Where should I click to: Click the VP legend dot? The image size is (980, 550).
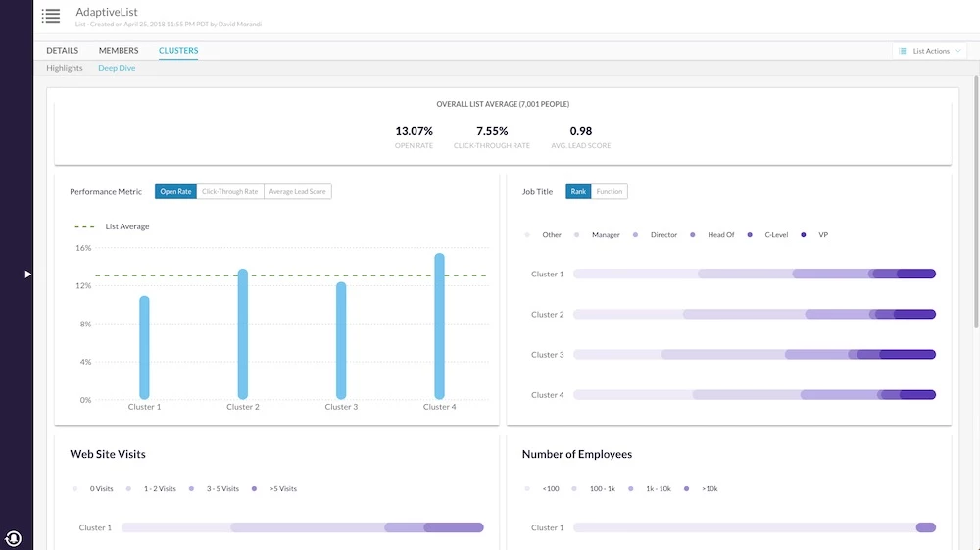[804, 235]
